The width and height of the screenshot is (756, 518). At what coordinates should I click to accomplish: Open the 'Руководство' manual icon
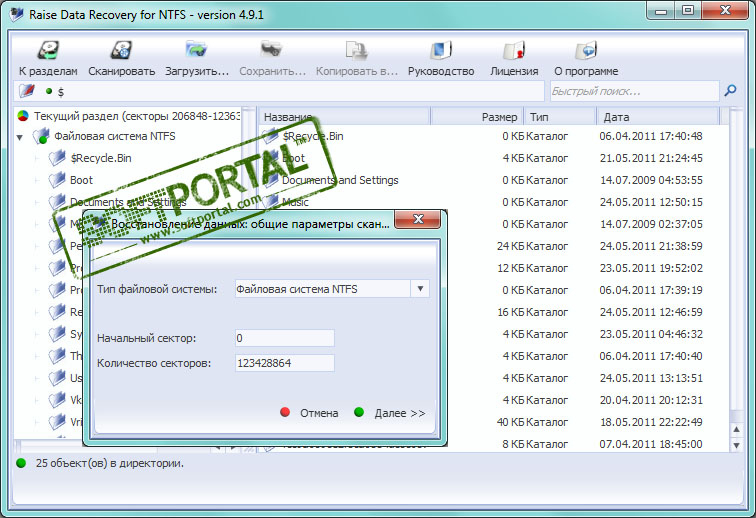tap(441, 51)
